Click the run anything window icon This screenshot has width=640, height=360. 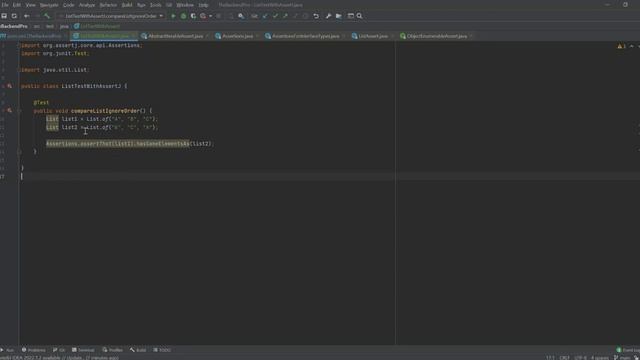pos(351,16)
